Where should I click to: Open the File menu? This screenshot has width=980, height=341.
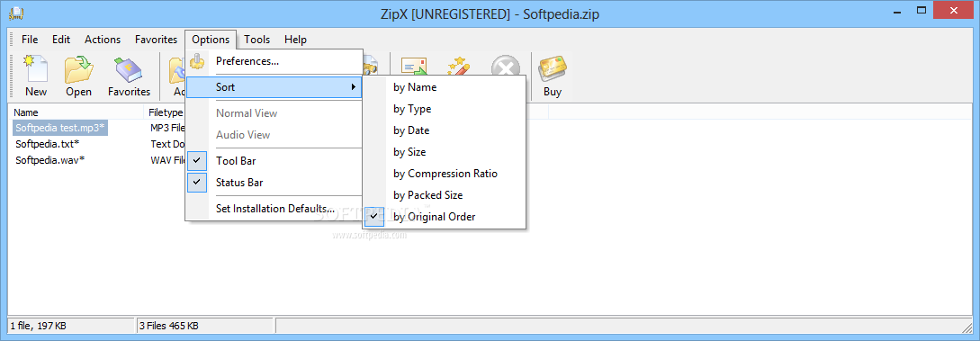pos(30,40)
